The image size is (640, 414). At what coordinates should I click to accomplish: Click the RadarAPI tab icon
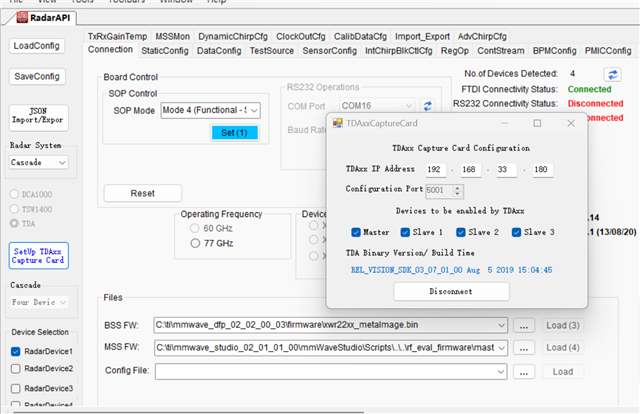click(x=22, y=18)
